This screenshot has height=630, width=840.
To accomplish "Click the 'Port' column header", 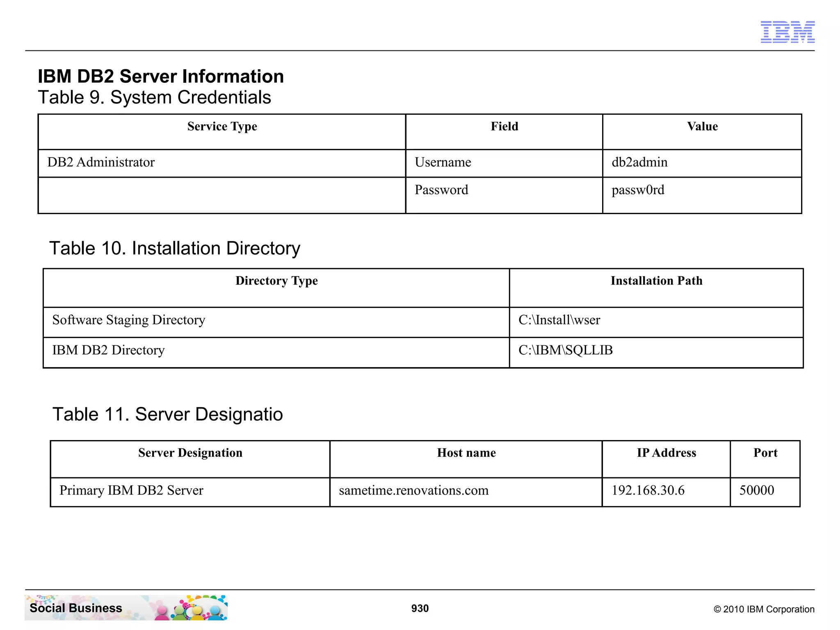I will 765,459.
